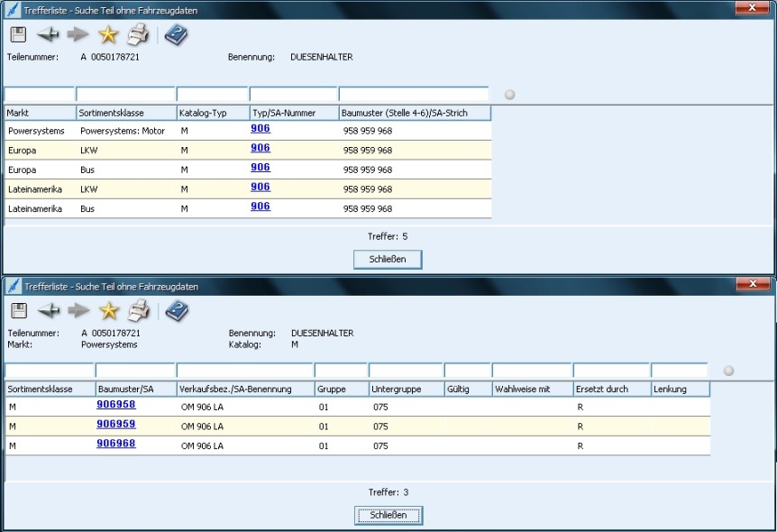777x532 pixels.
Task: Click print icon in the Treffer: 5 window
Action: [138, 35]
